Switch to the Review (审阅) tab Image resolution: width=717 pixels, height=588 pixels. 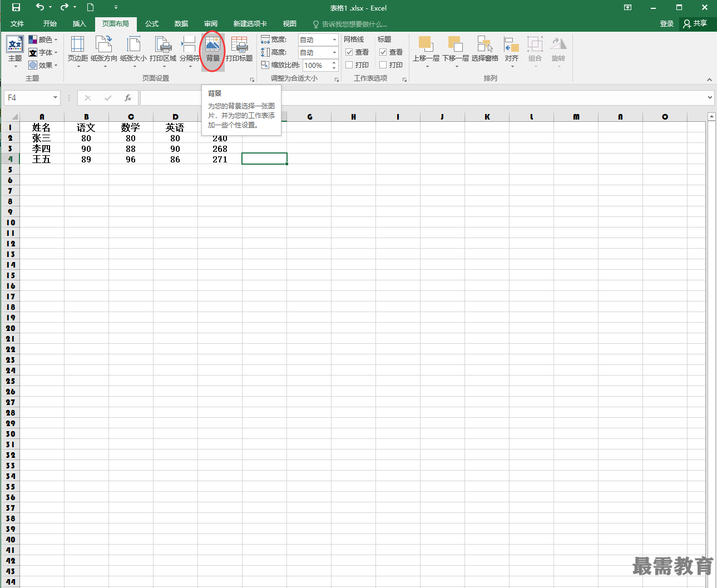[x=211, y=24]
